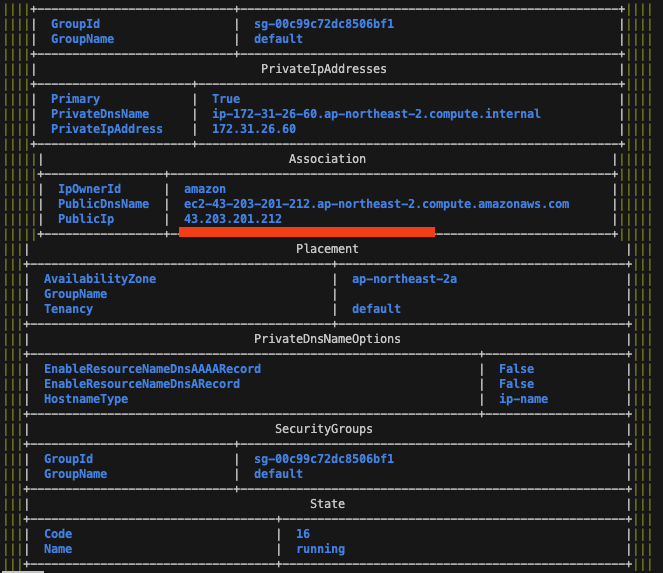This screenshot has height=573, width=663.
Task: Select False value for EnableResourceNameDnsARecord
Action: pyautogui.click(x=516, y=384)
